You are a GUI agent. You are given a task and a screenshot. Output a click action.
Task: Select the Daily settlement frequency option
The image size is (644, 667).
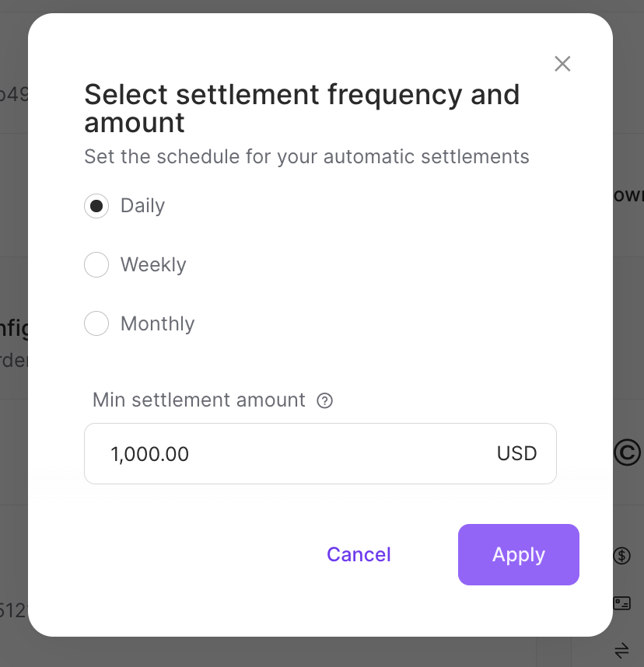click(96, 205)
